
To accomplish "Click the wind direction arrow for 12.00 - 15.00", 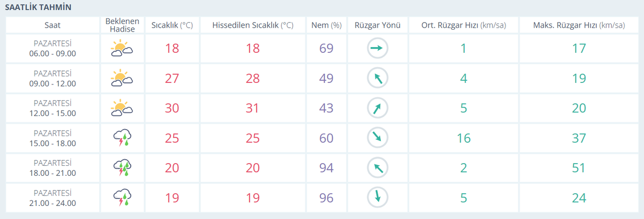I will point(377,108).
